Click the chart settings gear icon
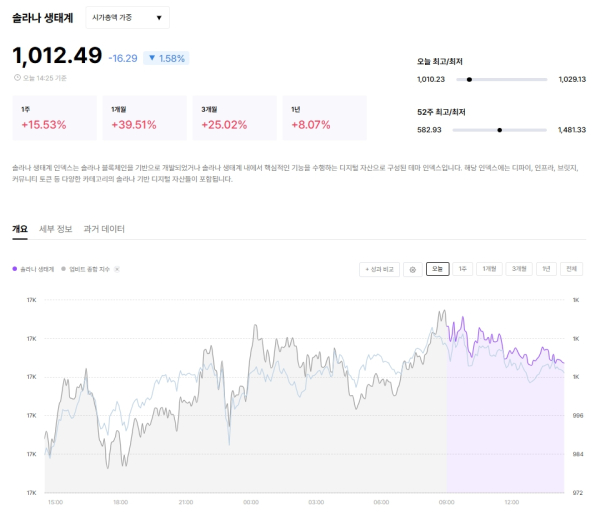The image size is (600, 518). pos(411,269)
